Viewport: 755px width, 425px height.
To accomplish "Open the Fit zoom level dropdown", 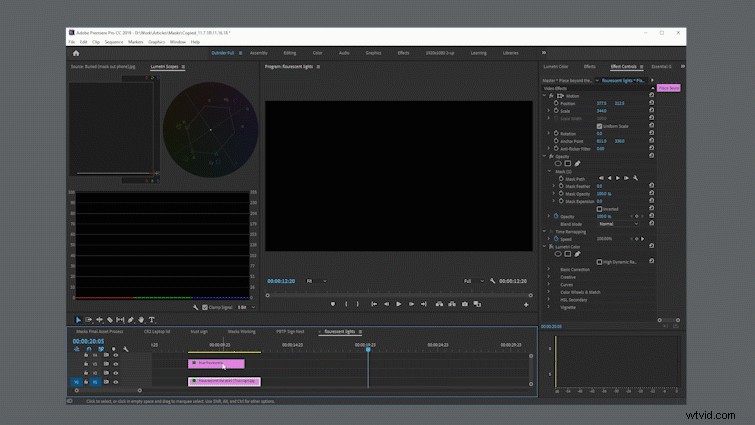I will point(316,281).
